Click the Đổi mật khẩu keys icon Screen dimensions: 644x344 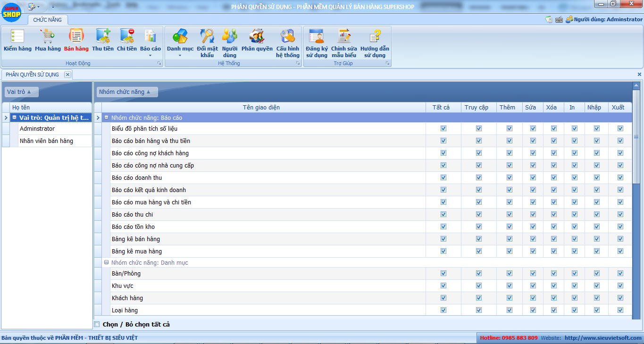click(x=207, y=42)
